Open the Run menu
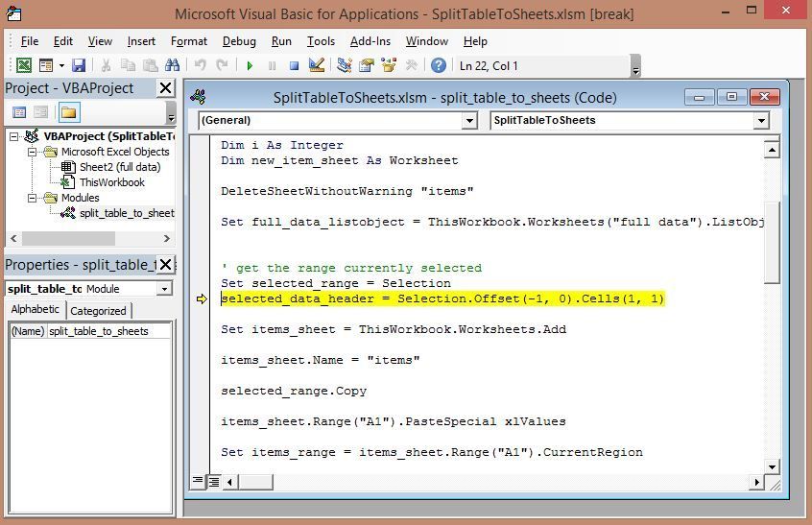The height and width of the screenshot is (525, 812). (281, 41)
